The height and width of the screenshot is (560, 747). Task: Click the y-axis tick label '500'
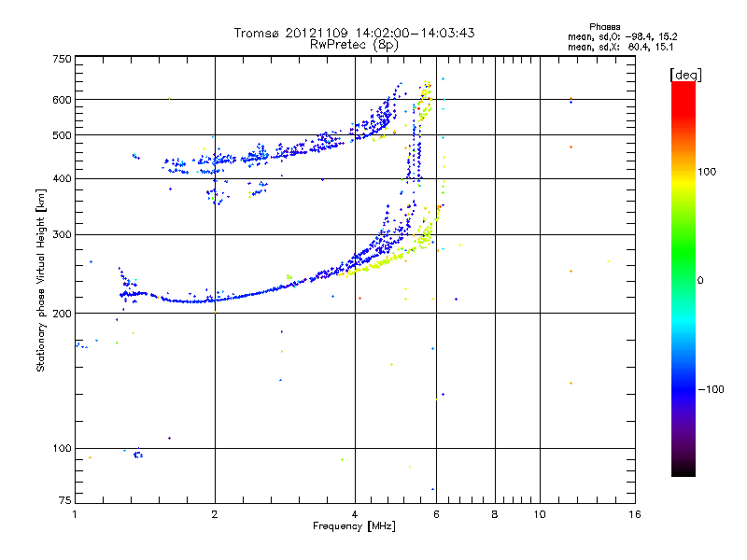click(62, 135)
